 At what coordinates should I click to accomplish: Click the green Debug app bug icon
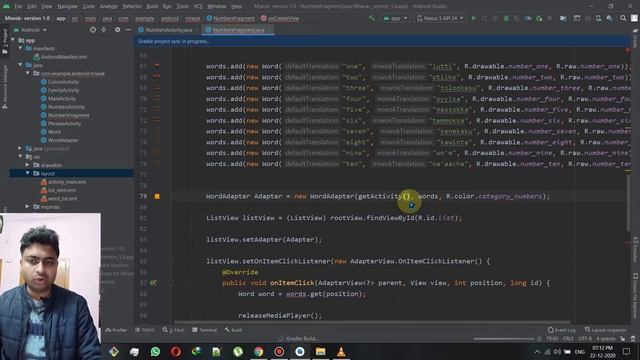[506, 18]
